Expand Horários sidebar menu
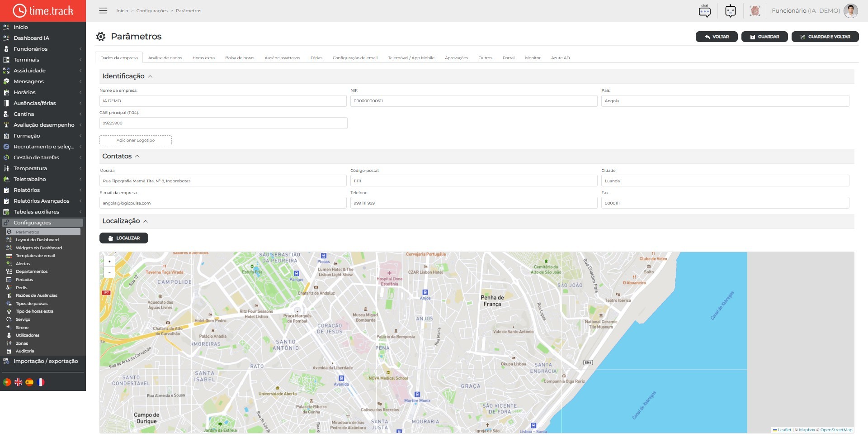The height and width of the screenshot is (438, 868). coord(43,92)
